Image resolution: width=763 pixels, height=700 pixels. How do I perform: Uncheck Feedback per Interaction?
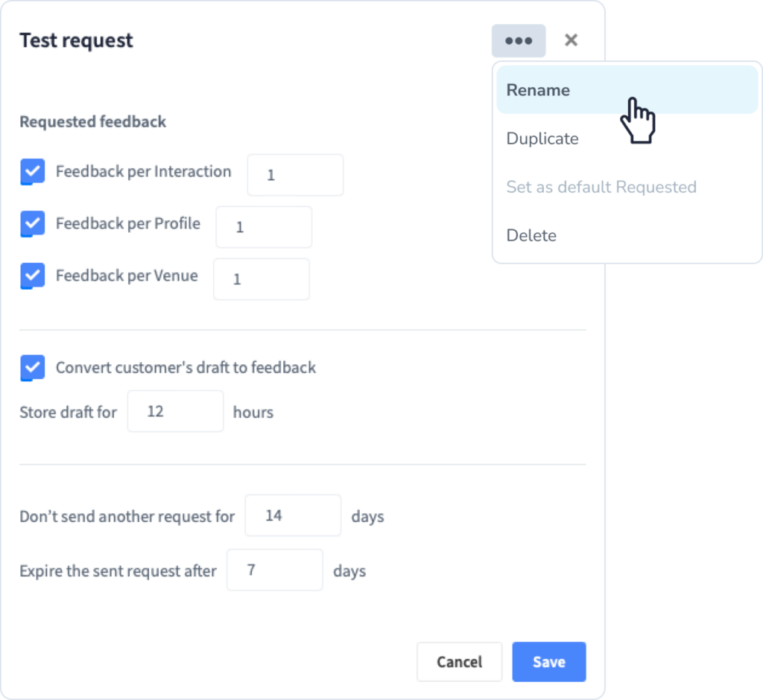point(33,171)
